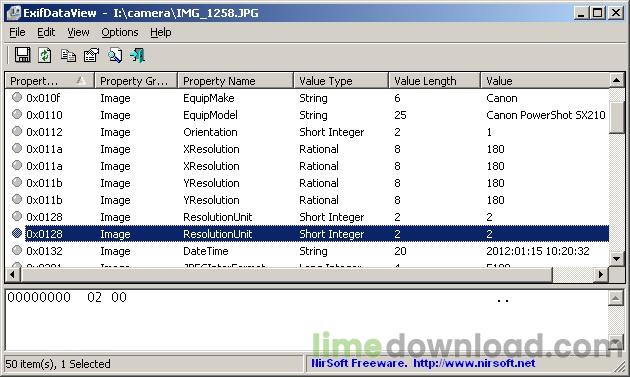Click the Copy Selected Items toolbar icon
Viewport: 630px width, 377px height.
tap(68, 55)
